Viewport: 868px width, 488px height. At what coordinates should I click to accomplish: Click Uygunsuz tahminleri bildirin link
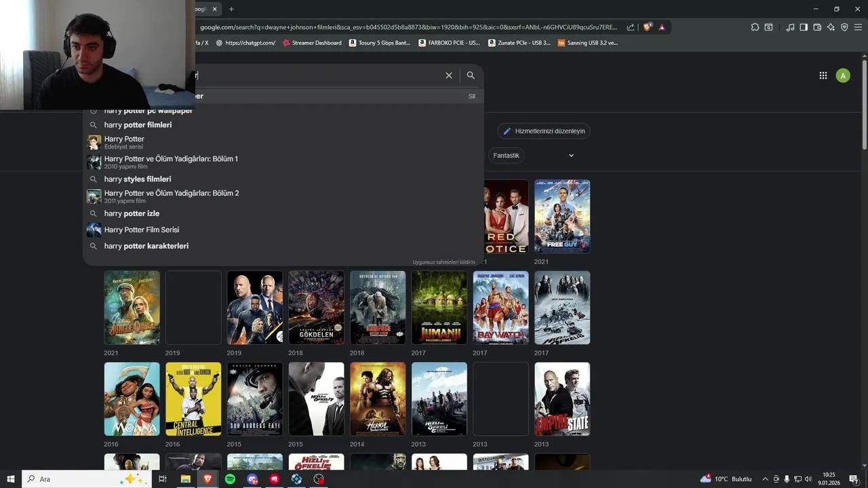(443, 262)
